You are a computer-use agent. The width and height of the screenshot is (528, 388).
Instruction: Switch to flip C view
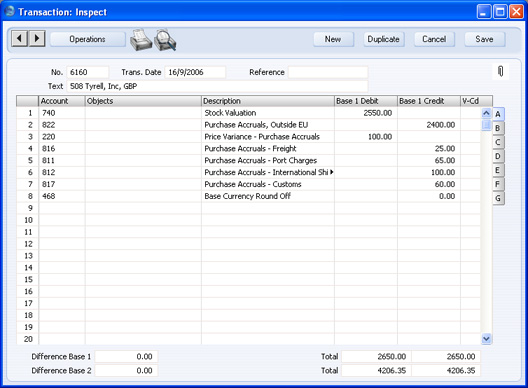[x=498, y=142]
